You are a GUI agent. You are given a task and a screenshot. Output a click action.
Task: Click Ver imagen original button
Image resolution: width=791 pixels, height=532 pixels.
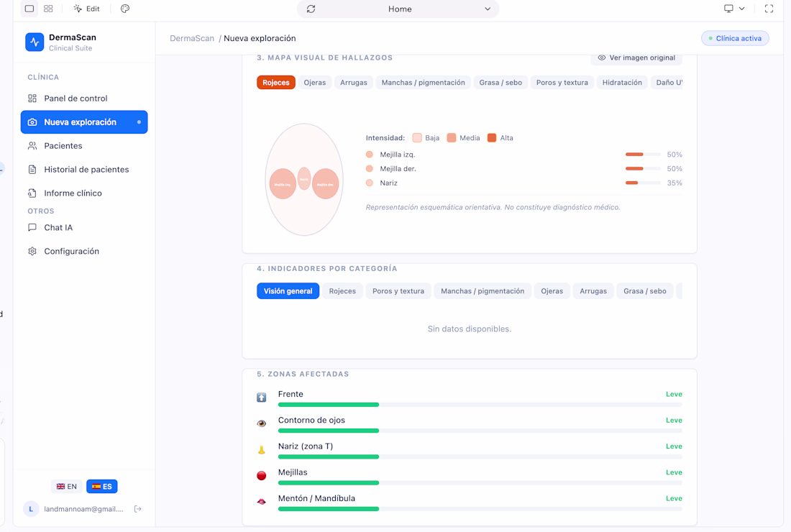pyautogui.click(x=636, y=58)
